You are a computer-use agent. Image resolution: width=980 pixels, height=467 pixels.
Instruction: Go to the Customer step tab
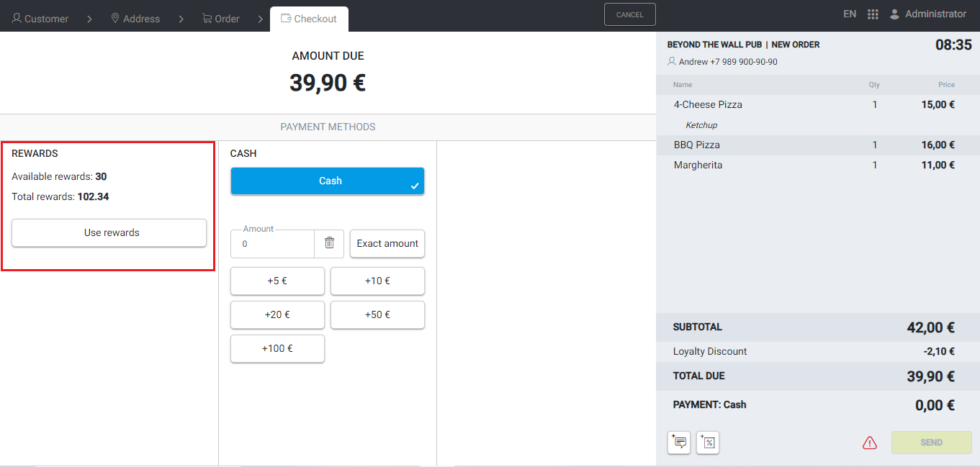[x=40, y=19]
